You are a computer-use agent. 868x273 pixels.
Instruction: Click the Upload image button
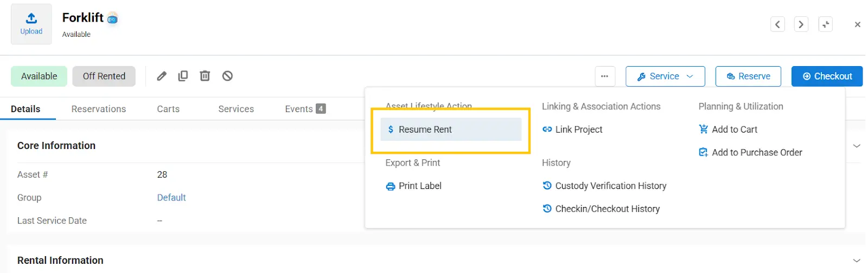coord(31,24)
